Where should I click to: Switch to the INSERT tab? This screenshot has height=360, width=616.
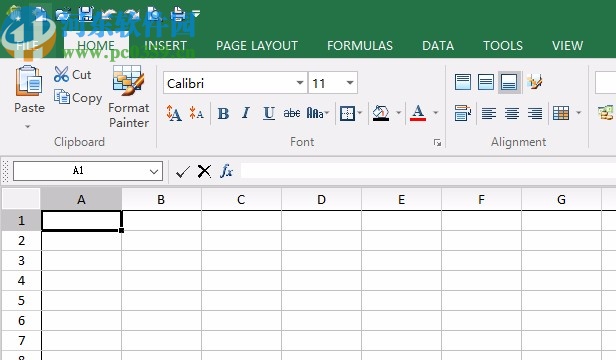(x=165, y=46)
